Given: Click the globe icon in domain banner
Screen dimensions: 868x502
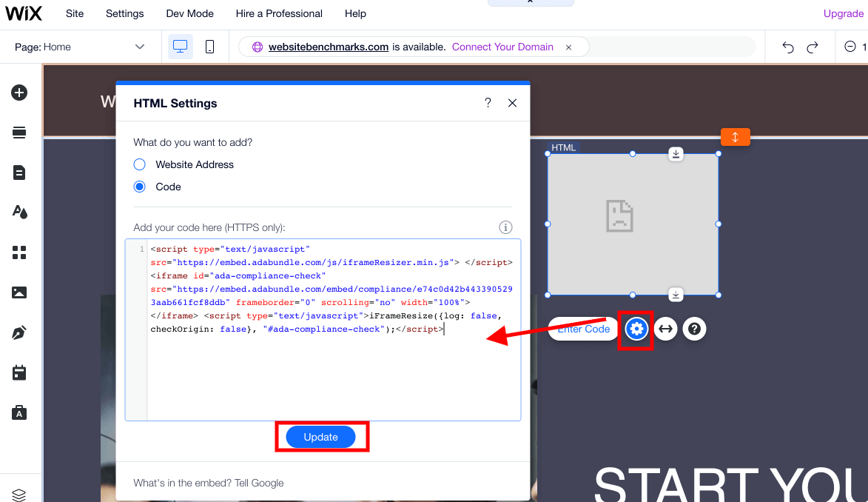Looking at the screenshot, I should pyautogui.click(x=258, y=47).
